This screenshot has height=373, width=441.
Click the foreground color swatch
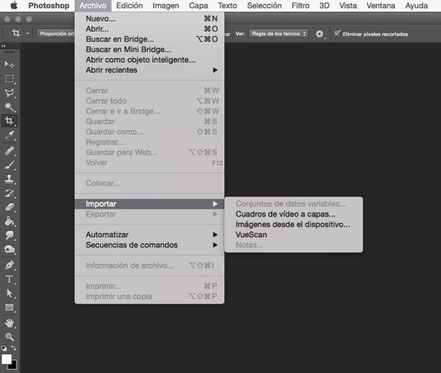pyautogui.click(x=6, y=359)
